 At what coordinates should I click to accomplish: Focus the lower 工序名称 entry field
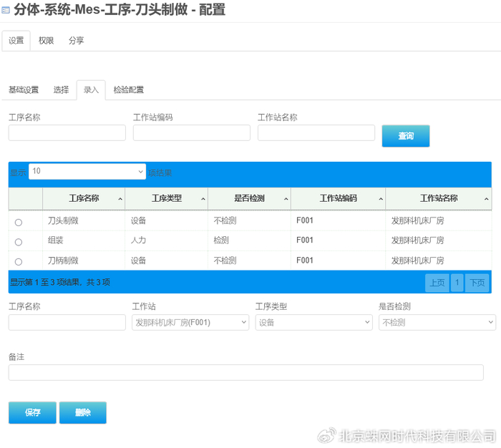[67, 323]
